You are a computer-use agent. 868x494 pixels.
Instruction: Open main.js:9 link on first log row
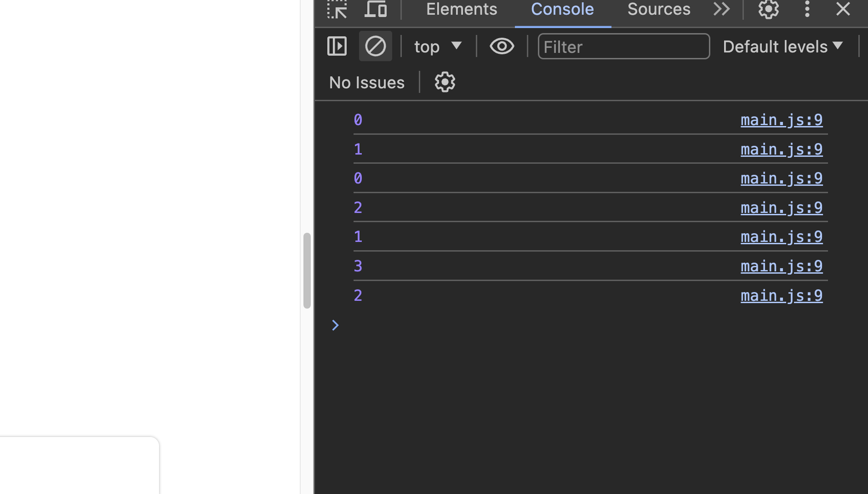[x=782, y=120]
